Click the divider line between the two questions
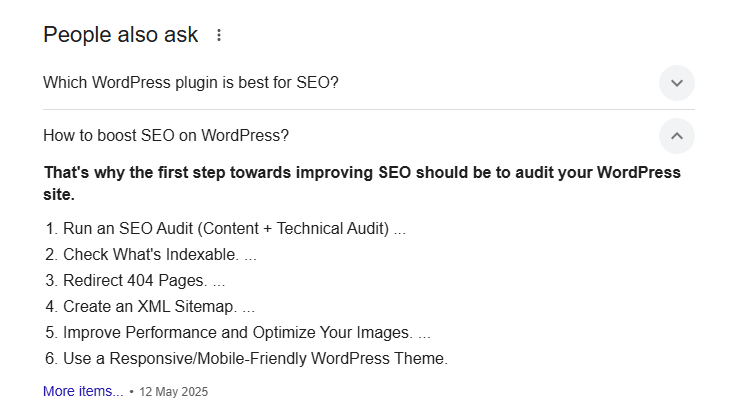Viewport: 745px width, 416px height. click(368, 109)
